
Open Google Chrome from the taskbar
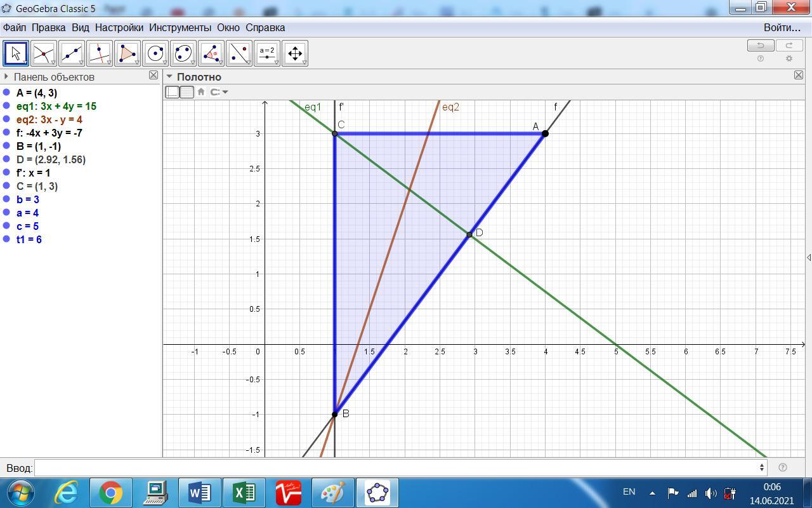(x=110, y=493)
